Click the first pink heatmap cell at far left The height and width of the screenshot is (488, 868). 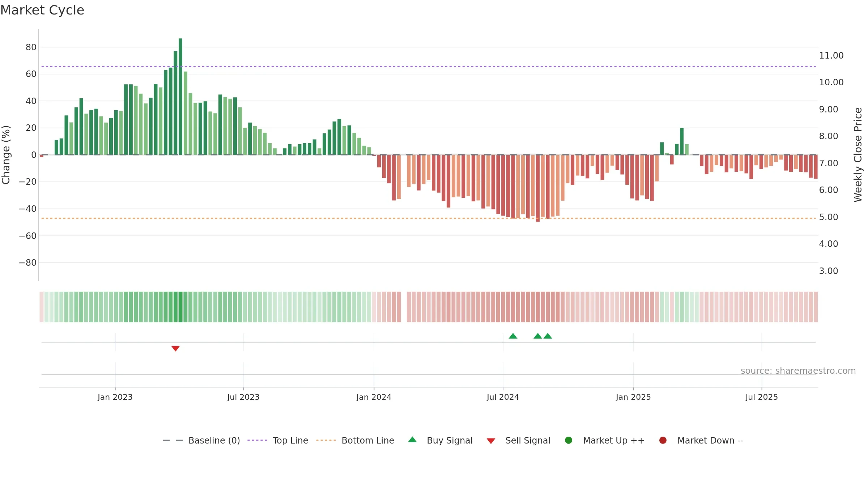(42, 307)
